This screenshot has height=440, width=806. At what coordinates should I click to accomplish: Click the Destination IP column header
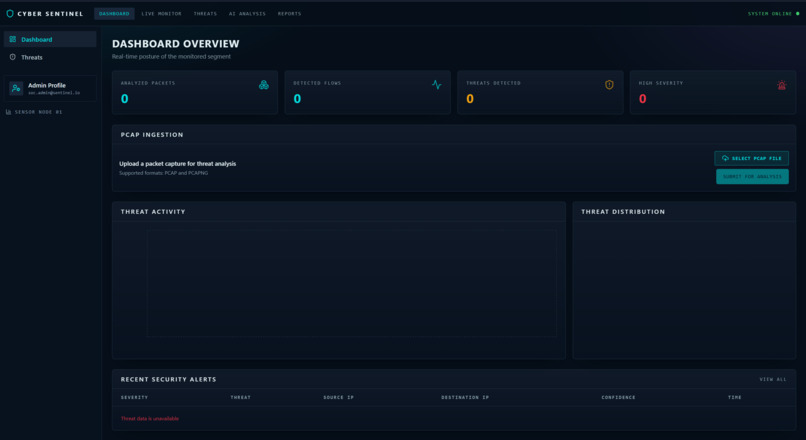(x=465, y=397)
